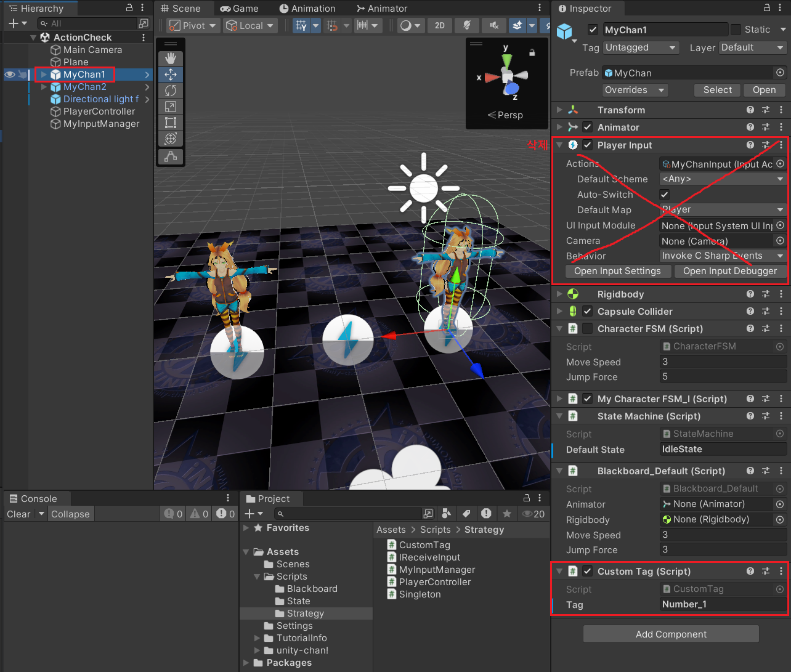Expand the Rigidbody component
This screenshot has width=791, height=672.
point(559,294)
